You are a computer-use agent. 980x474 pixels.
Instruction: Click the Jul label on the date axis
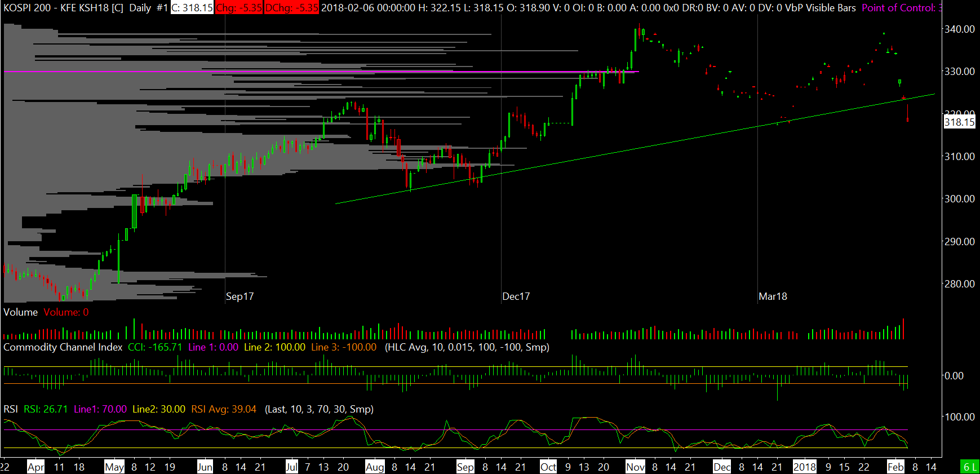[292, 467]
